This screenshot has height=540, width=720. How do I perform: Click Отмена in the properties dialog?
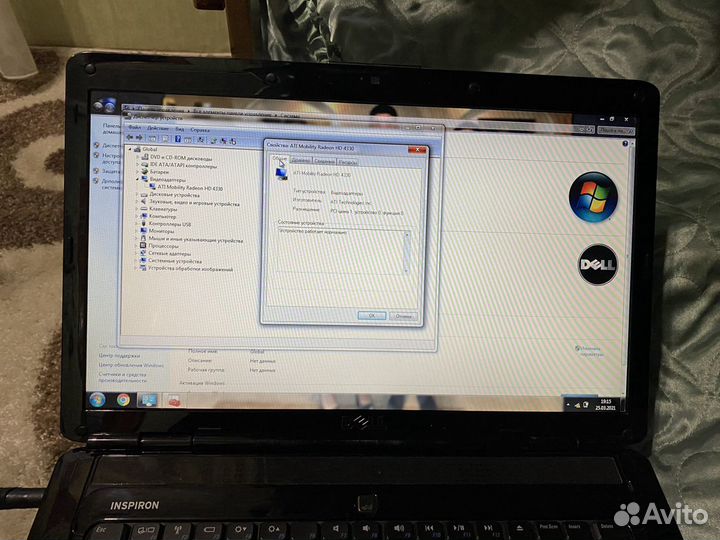(404, 316)
